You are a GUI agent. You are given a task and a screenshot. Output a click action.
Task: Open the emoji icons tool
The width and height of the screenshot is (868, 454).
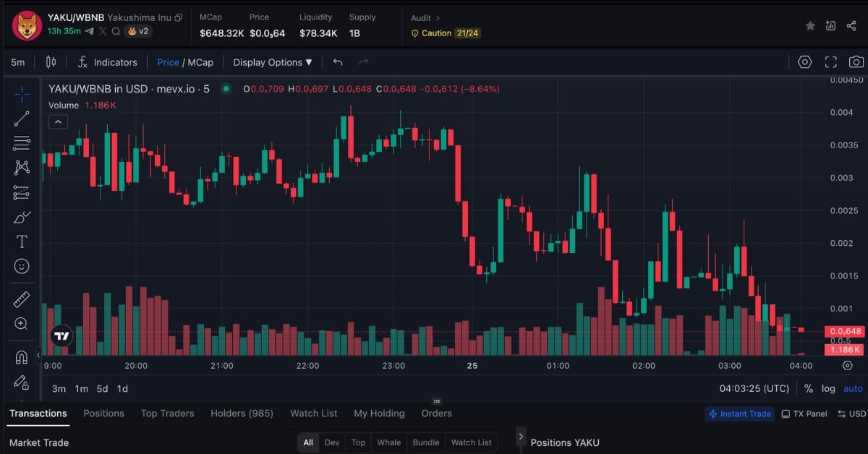point(22,266)
